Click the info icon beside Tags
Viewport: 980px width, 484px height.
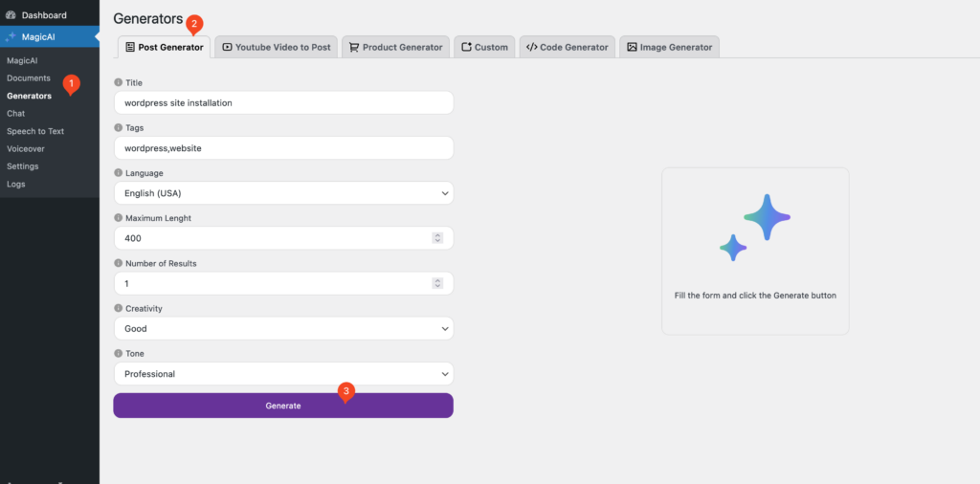pyautogui.click(x=119, y=128)
